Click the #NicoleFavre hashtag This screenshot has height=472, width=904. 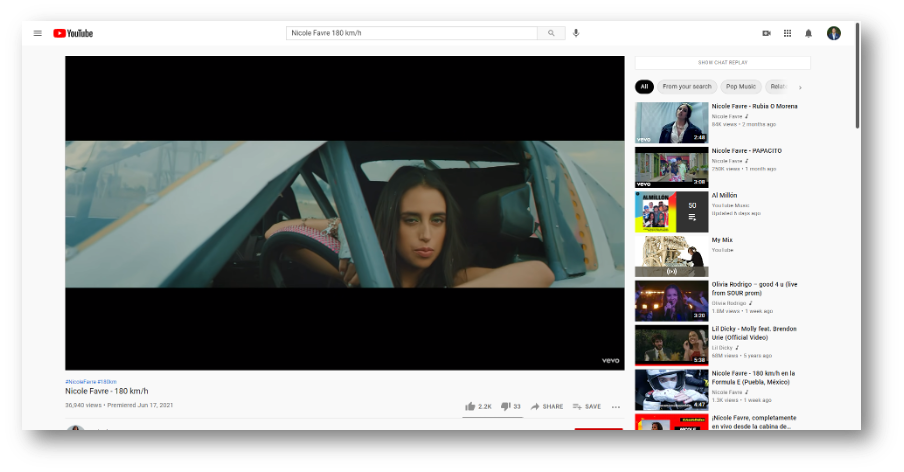pos(81,382)
